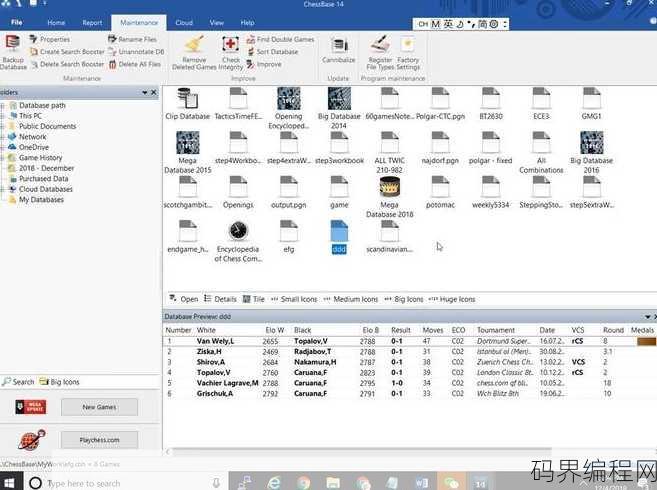Expand Database path tree node
The width and height of the screenshot is (657, 490).
point(3,106)
